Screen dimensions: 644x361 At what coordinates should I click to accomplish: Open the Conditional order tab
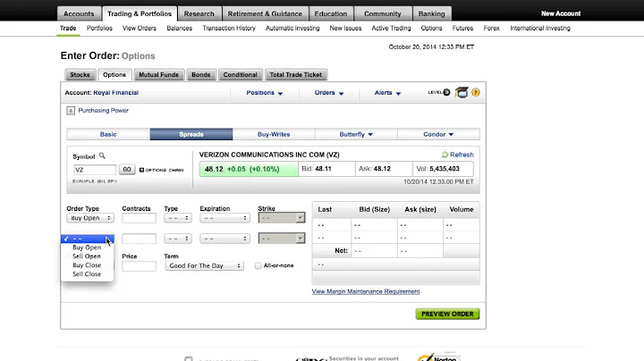(x=241, y=75)
